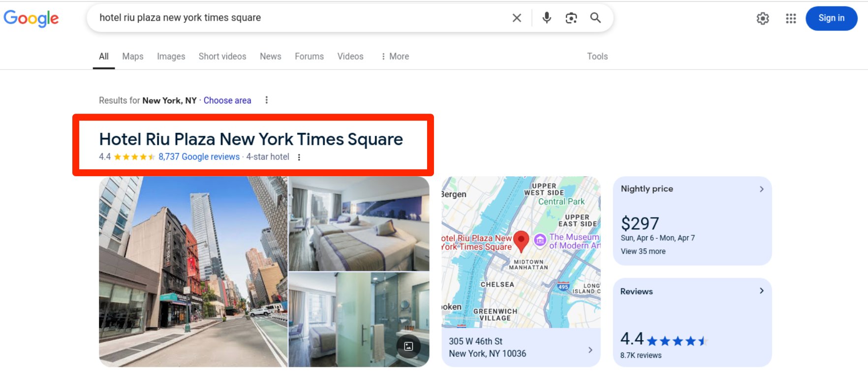Image resolution: width=868 pixels, height=381 pixels.
Task: Expand the Nightly price card
Action: pos(761,189)
